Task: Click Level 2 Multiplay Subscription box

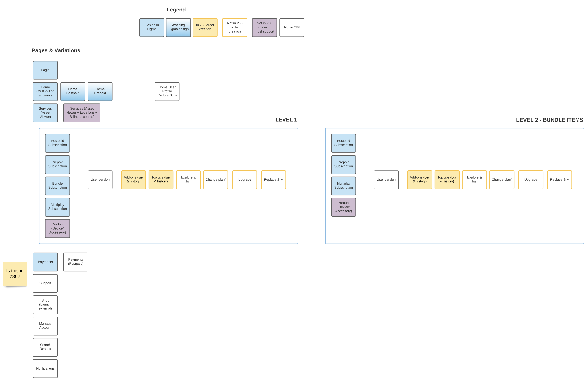Action: (344, 186)
